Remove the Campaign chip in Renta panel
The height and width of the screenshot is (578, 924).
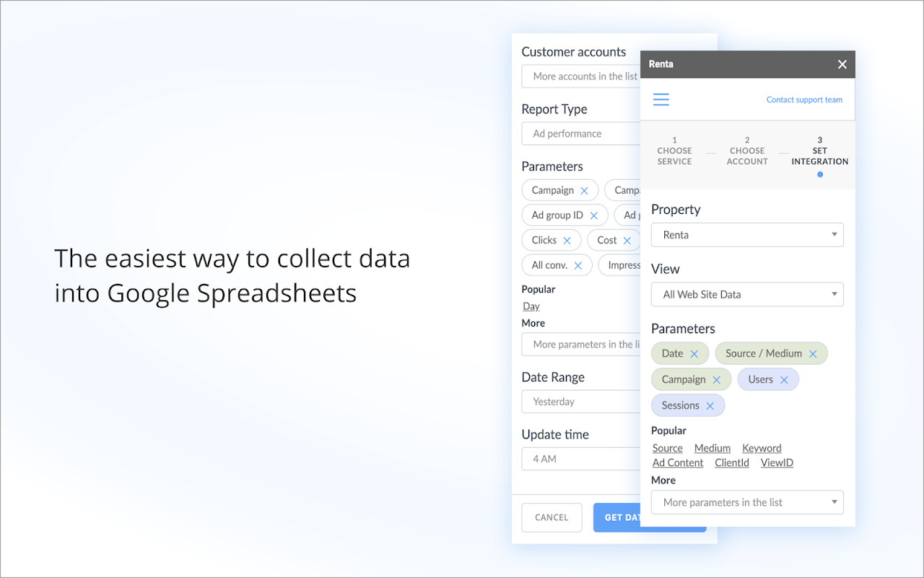[717, 379]
